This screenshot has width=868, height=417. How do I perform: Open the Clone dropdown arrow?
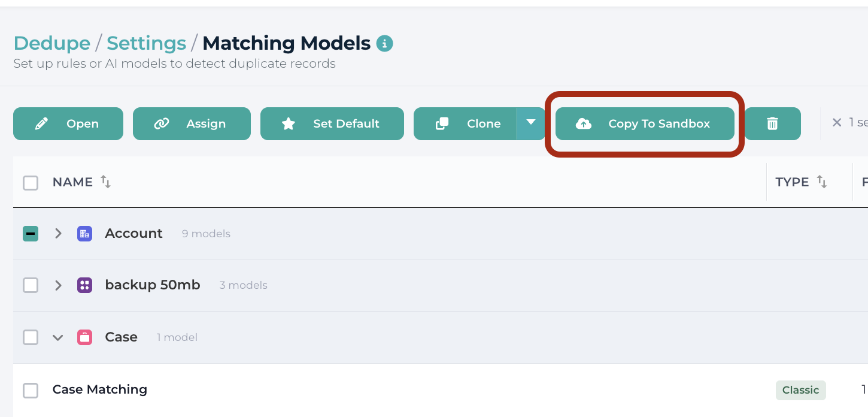click(x=530, y=123)
